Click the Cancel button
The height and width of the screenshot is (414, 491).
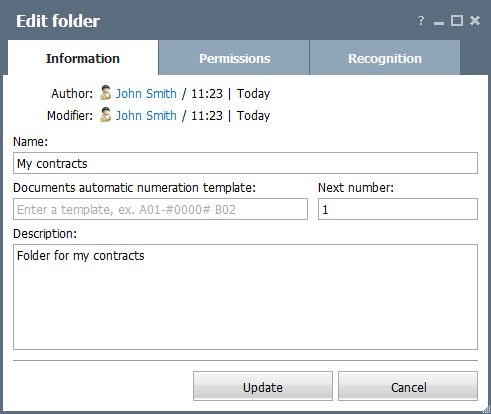click(x=408, y=386)
